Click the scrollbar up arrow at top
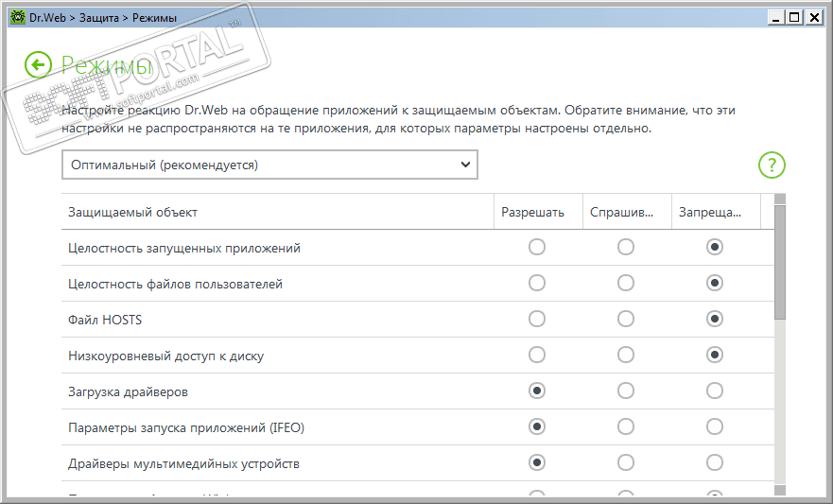The height and width of the screenshot is (504, 833). pos(780,200)
